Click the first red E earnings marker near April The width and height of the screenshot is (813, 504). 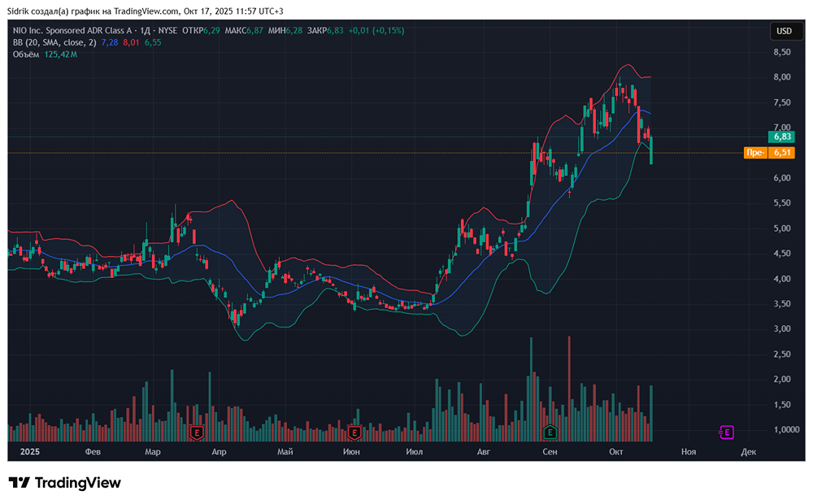197,432
